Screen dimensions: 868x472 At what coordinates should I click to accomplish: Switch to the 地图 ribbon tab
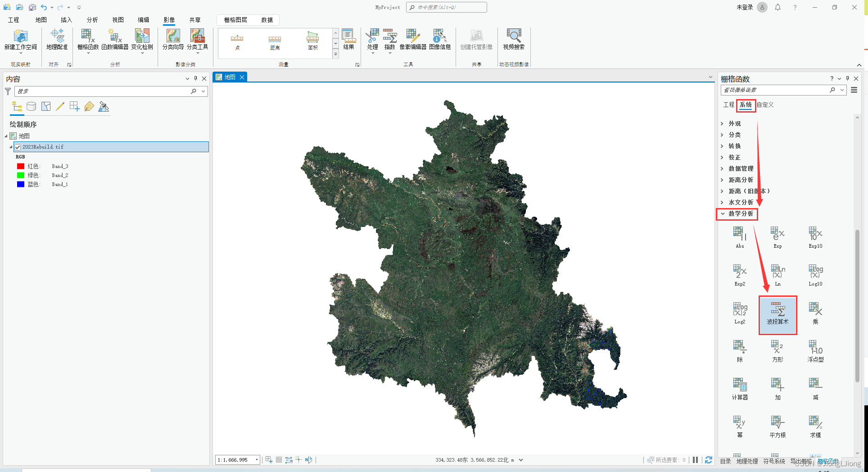tap(41, 20)
